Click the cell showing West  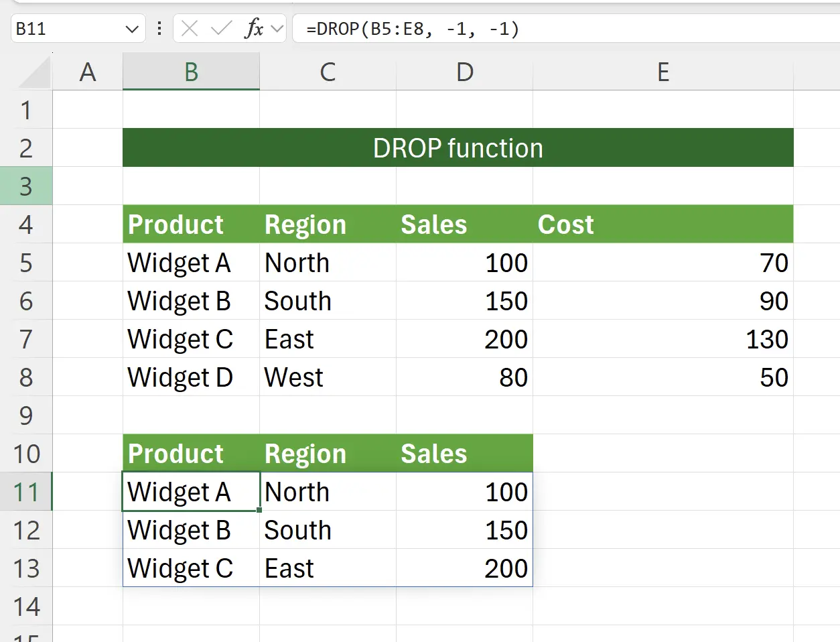tap(328, 377)
